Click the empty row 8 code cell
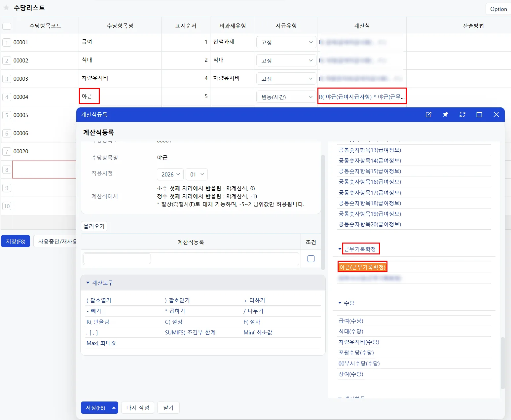This screenshot has height=420, width=511. pos(44,170)
